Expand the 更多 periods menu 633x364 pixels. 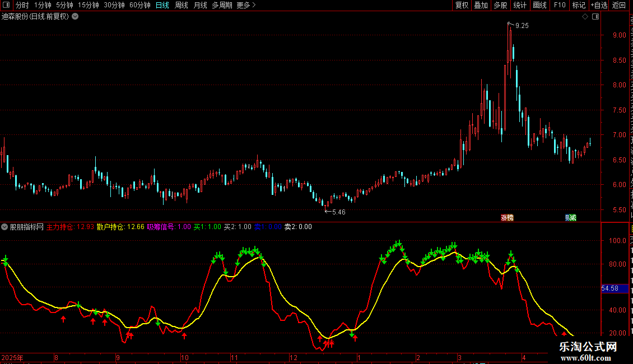[x=246, y=5]
